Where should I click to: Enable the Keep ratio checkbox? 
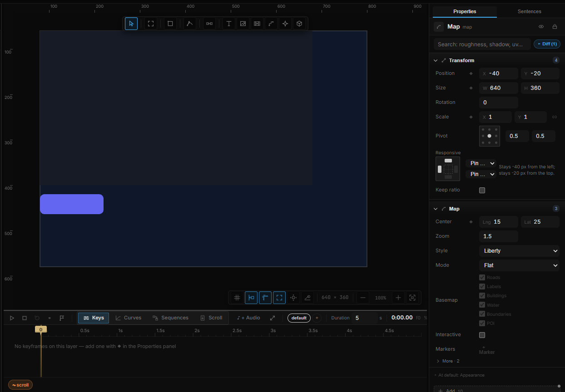[x=482, y=190]
